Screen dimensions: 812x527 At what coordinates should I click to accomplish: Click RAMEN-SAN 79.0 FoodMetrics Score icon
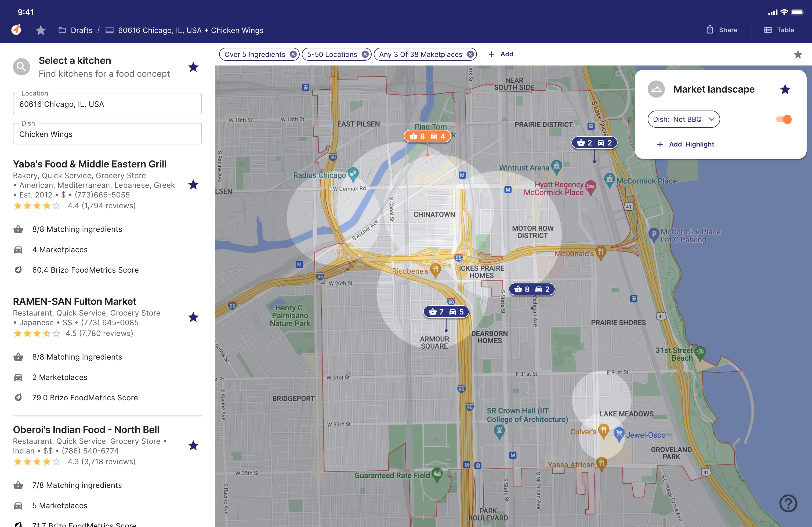(x=19, y=397)
